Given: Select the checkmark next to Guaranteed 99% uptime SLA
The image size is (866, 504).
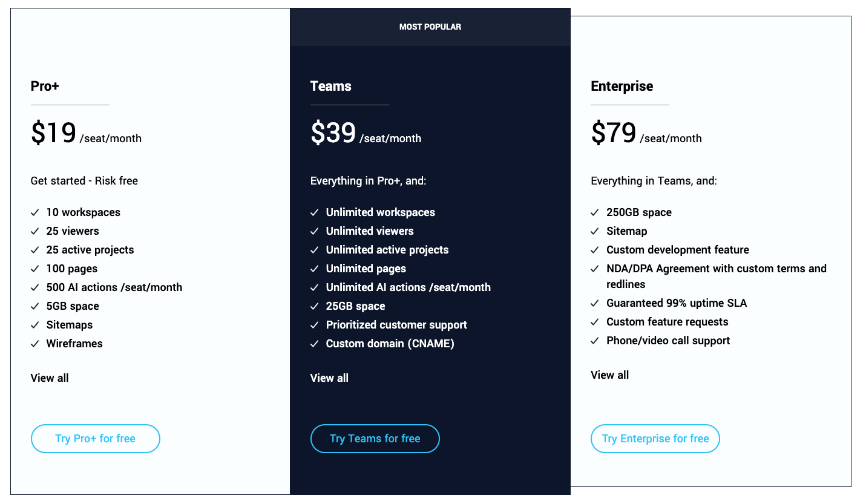Looking at the screenshot, I should coord(595,303).
